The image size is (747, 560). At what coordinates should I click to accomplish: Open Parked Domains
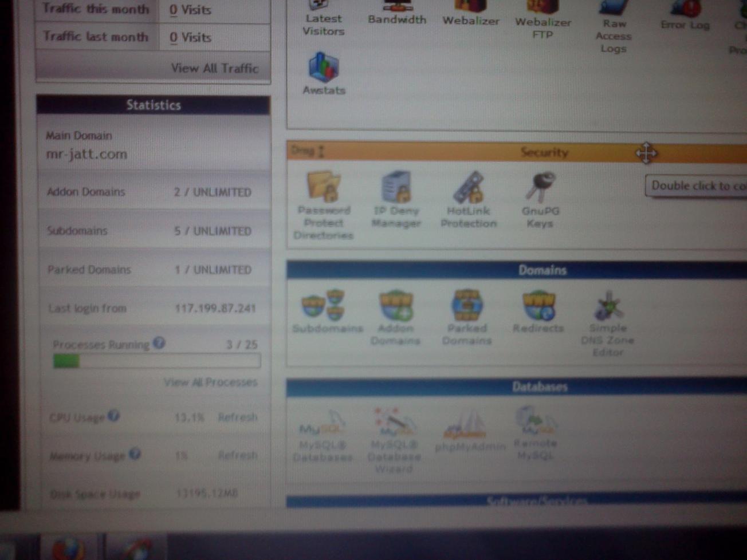coord(467,317)
